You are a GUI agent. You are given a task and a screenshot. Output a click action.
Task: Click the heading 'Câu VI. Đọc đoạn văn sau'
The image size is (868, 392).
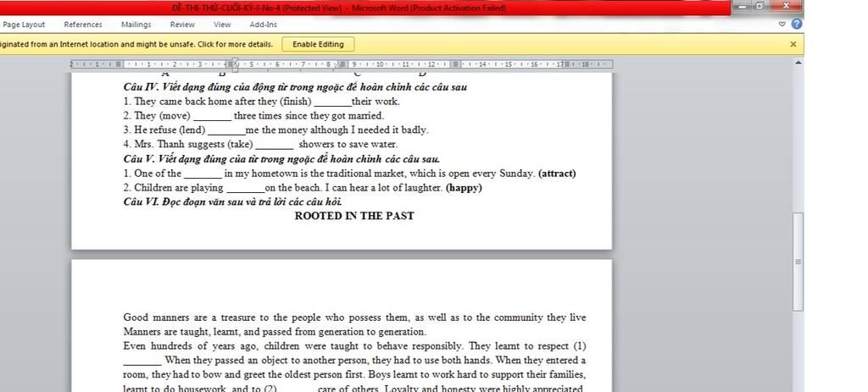[x=232, y=202]
